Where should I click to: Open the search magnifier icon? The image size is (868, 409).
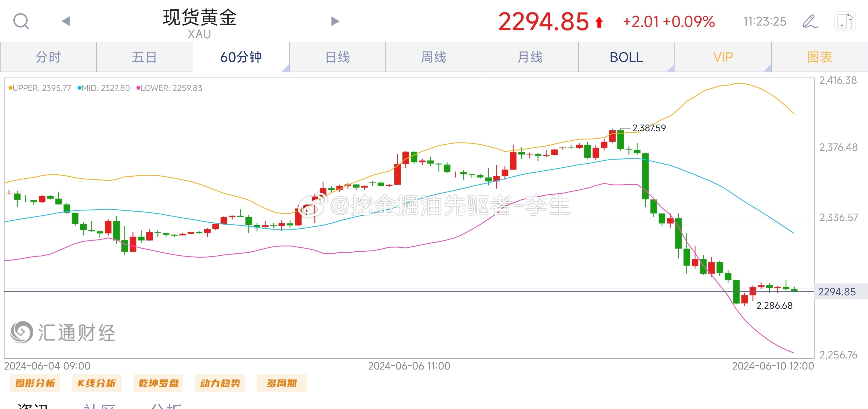21,21
